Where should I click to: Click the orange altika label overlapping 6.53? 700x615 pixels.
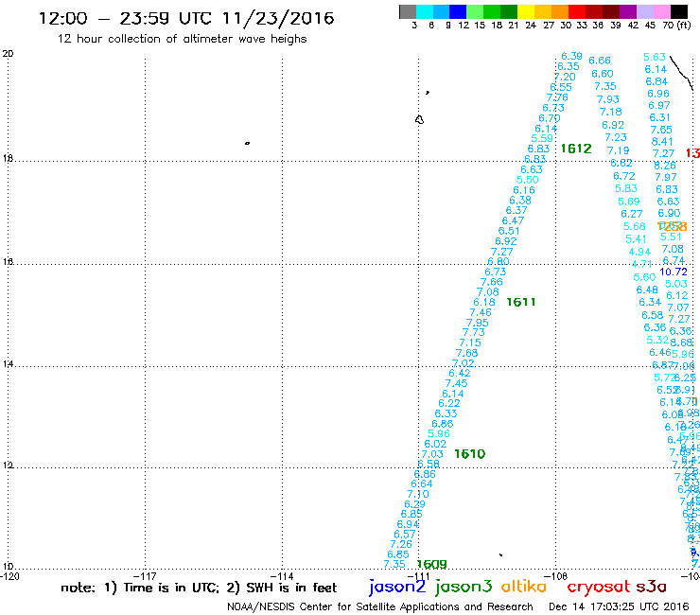coord(672,226)
